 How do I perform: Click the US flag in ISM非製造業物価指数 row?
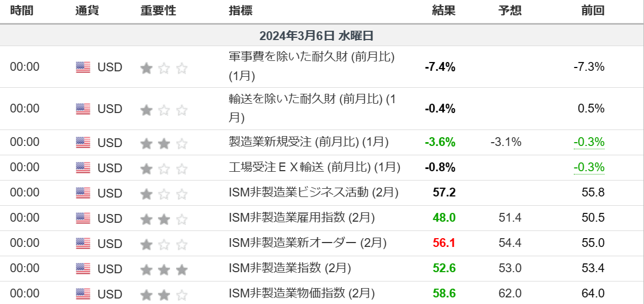(83, 294)
